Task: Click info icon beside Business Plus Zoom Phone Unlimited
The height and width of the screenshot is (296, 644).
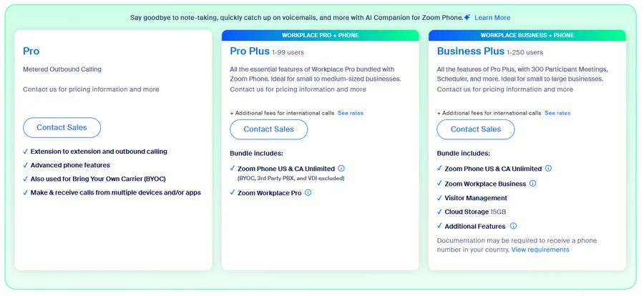Action: [548, 169]
